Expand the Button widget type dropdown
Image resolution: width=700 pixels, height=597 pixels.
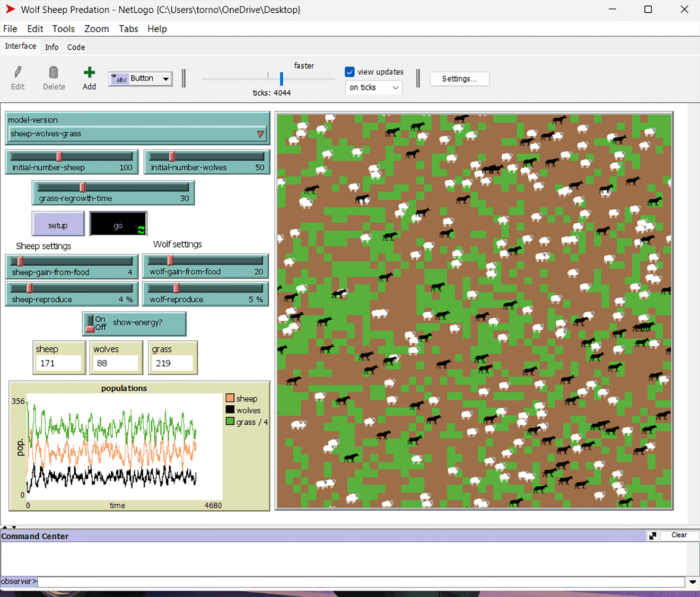coord(166,79)
